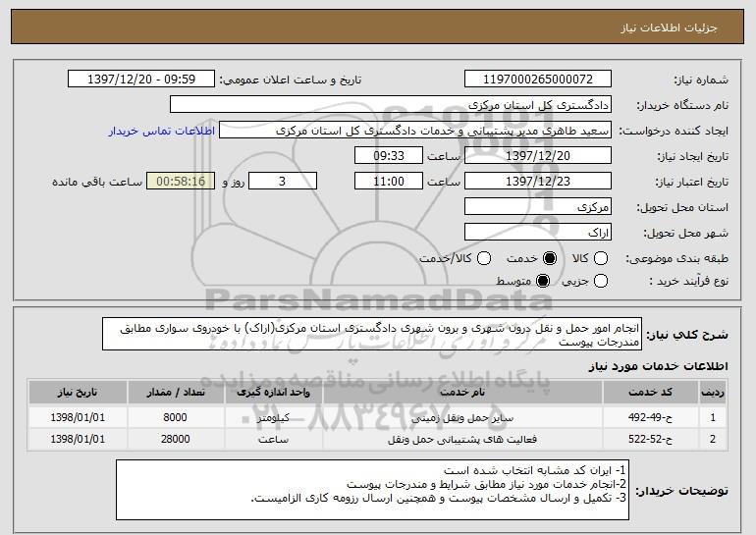Image resolution: width=756 pixels, height=535 pixels.
Task: Click the quantity cell 28000
Action: 175,439
